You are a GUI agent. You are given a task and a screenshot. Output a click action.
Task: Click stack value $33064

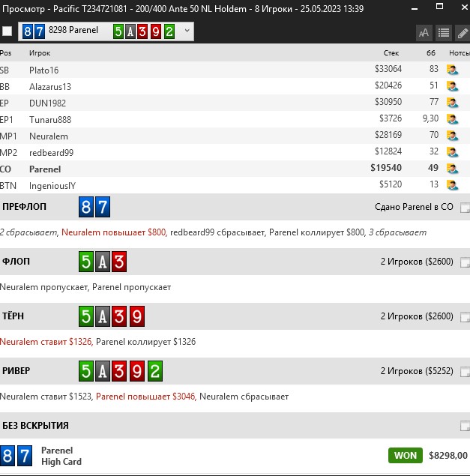388,69
